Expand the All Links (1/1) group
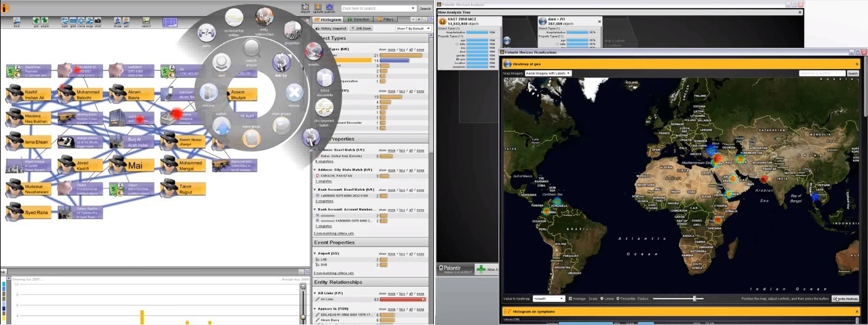The height and width of the screenshot is (325, 868). coord(316,292)
